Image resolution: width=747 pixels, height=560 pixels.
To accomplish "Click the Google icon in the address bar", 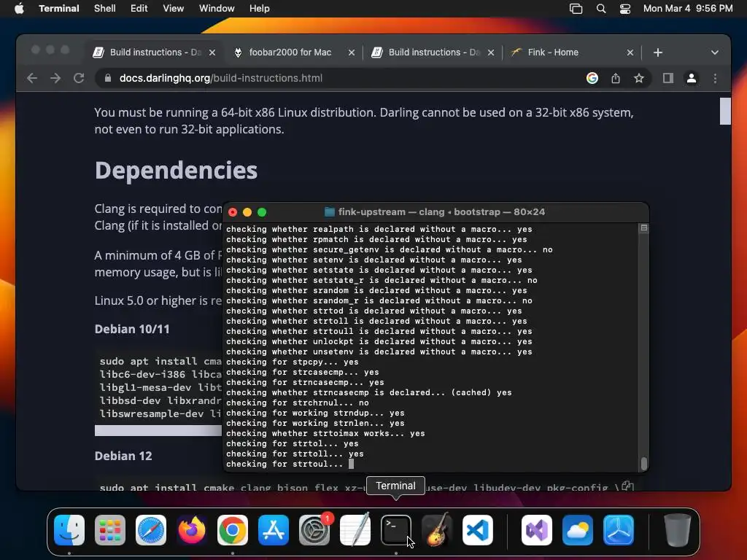I will (x=592, y=78).
